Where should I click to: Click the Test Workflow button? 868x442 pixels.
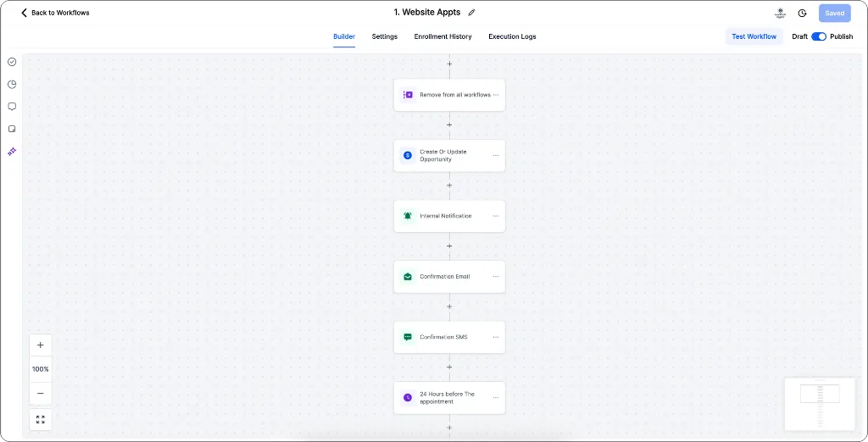(754, 36)
